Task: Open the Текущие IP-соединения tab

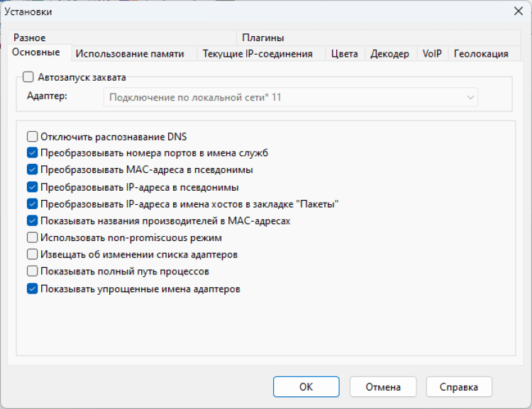Action: coord(257,54)
